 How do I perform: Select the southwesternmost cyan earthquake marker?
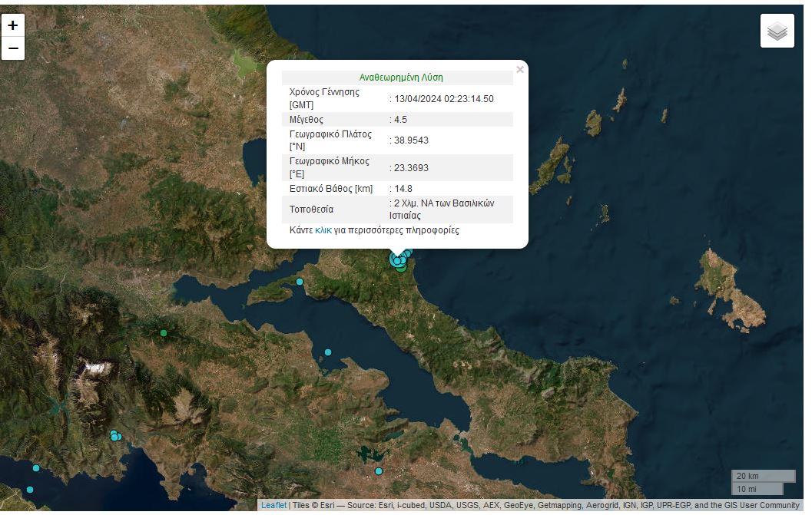[x=30, y=490]
